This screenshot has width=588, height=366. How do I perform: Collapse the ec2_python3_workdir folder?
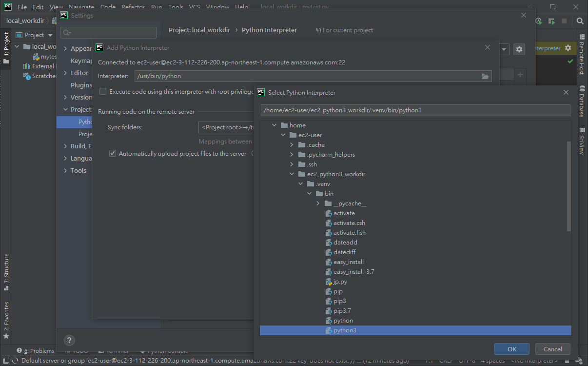click(x=292, y=174)
